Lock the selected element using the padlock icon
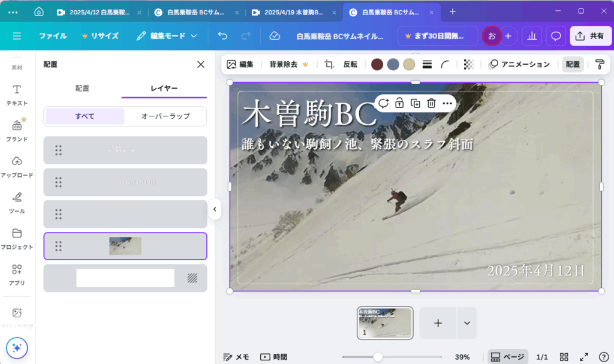Screen dimensions: 614x364 (399, 103)
